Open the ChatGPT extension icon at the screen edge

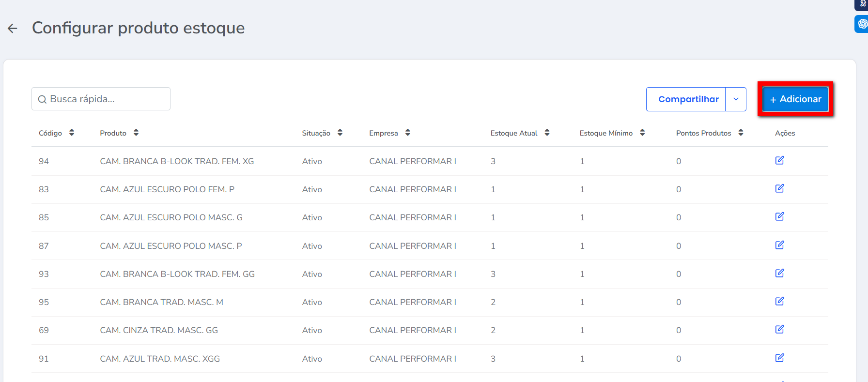pyautogui.click(x=862, y=24)
